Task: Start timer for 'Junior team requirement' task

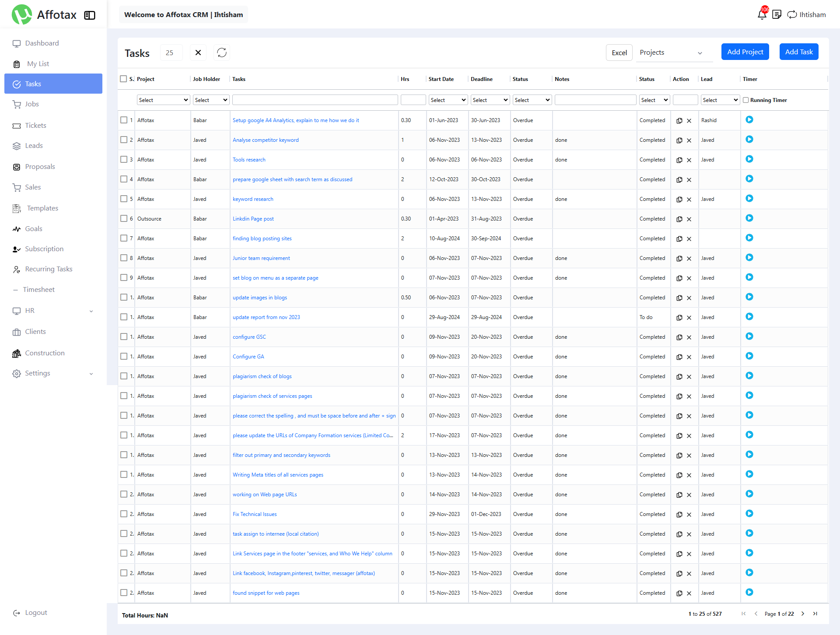Action: pos(749,257)
